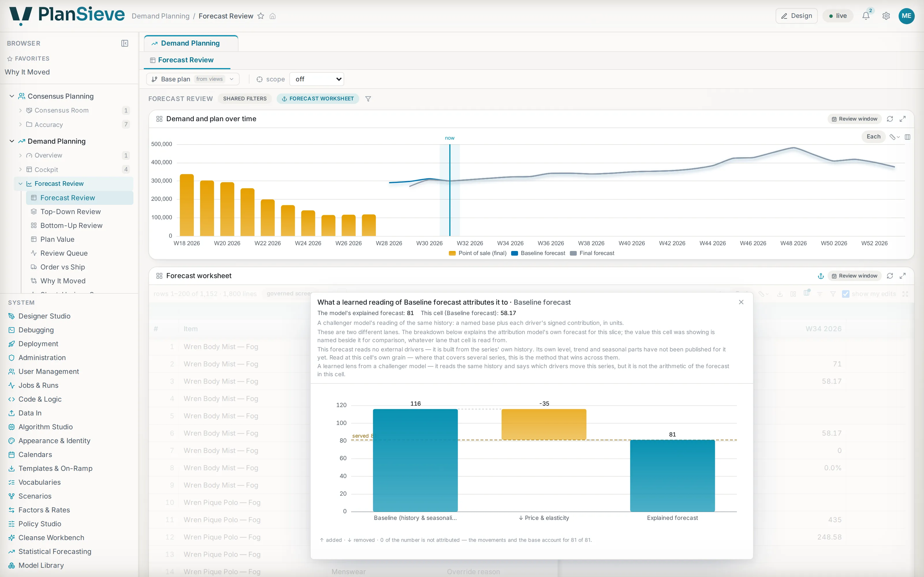Refresh the Demand and plan over time chart

click(890, 119)
